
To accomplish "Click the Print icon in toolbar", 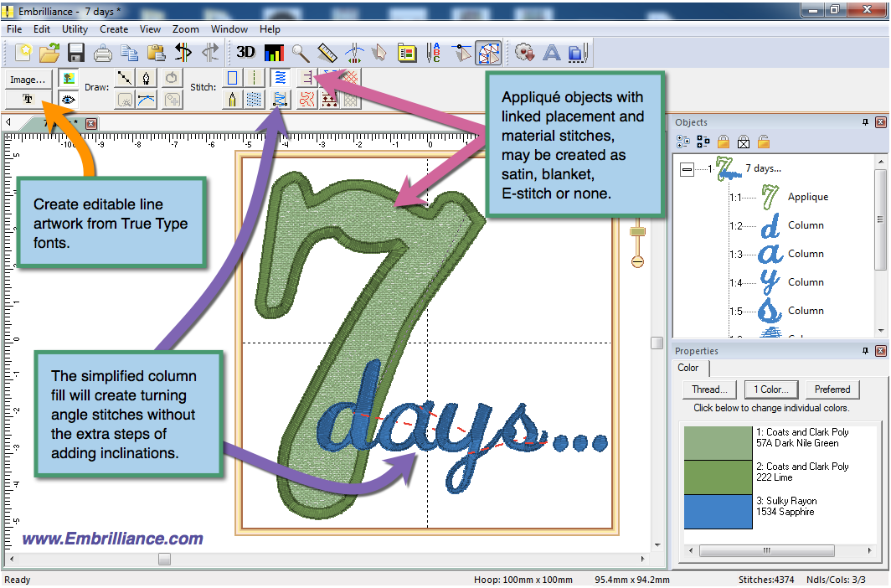I will pos(103,53).
